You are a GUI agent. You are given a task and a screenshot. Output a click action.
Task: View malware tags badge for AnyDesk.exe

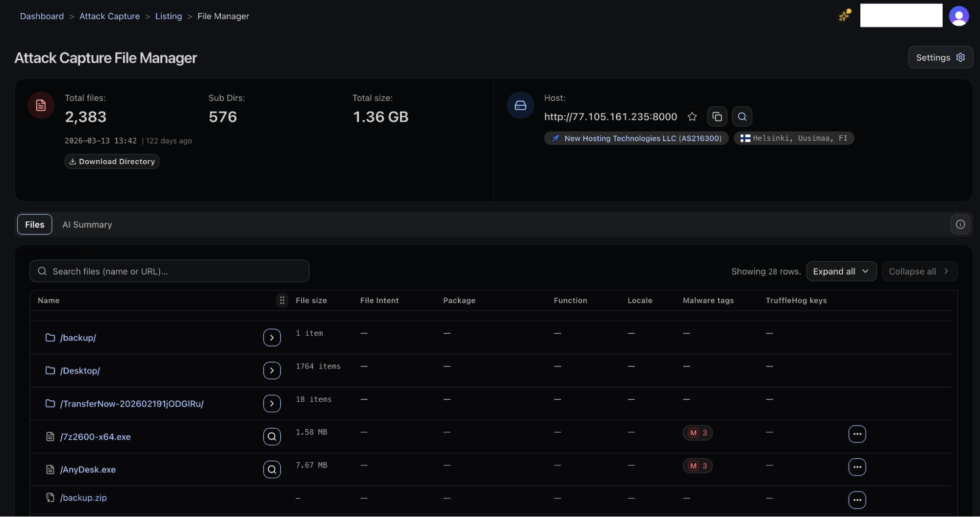pyautogui.click(x=697, y=466)
